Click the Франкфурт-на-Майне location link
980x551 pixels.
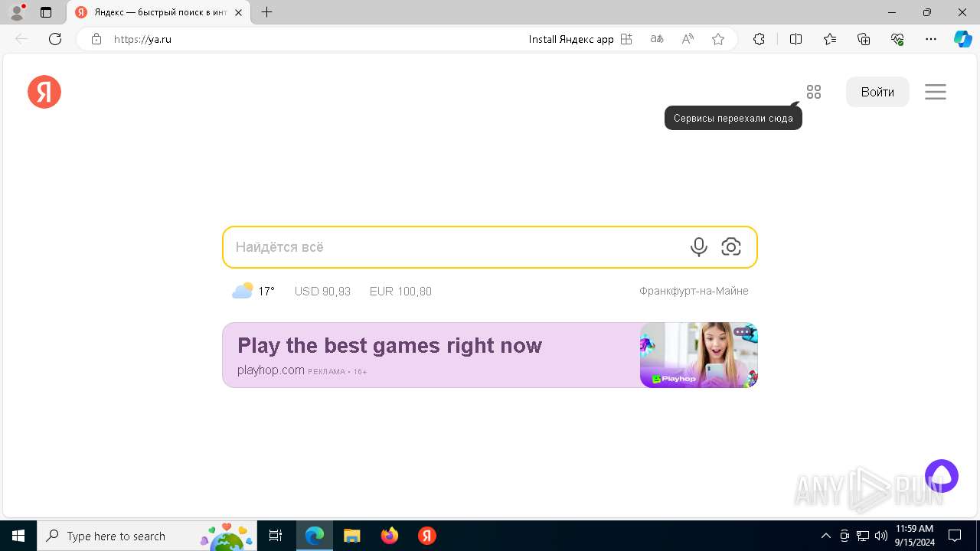(x=694, y=291)
